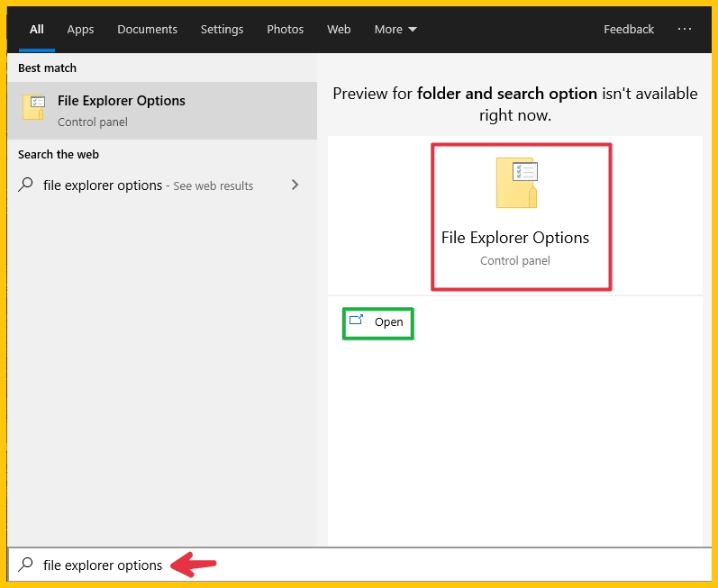This screenshot has width=718, height=588.
Task: Click the File Explorer Options icon in best match
Action: coord(33,107)
